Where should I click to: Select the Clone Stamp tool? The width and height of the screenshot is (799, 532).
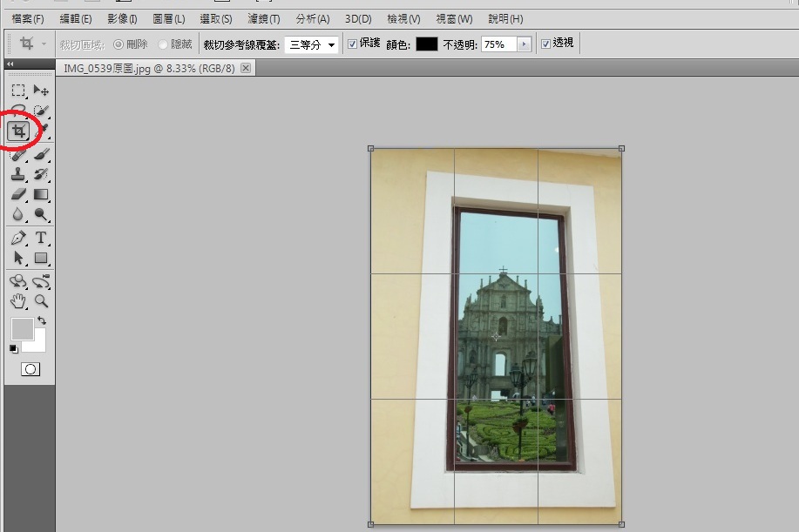[x=18, y=174]
